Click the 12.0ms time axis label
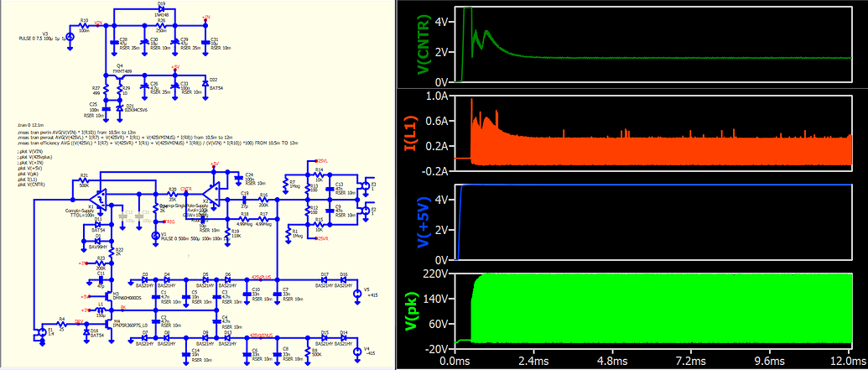The height and width of the screenshot is (370, 868). [850, 360]
